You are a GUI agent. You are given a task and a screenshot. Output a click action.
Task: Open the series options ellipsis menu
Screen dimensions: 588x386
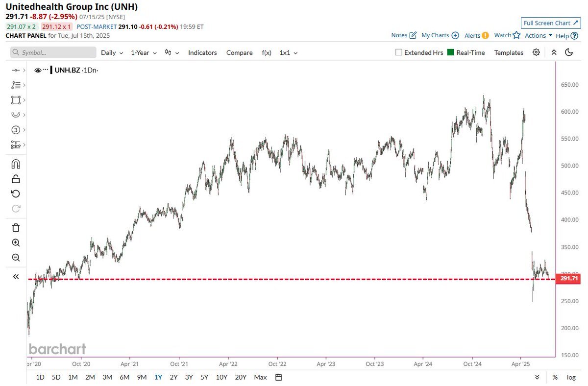[x=46, y=70]
